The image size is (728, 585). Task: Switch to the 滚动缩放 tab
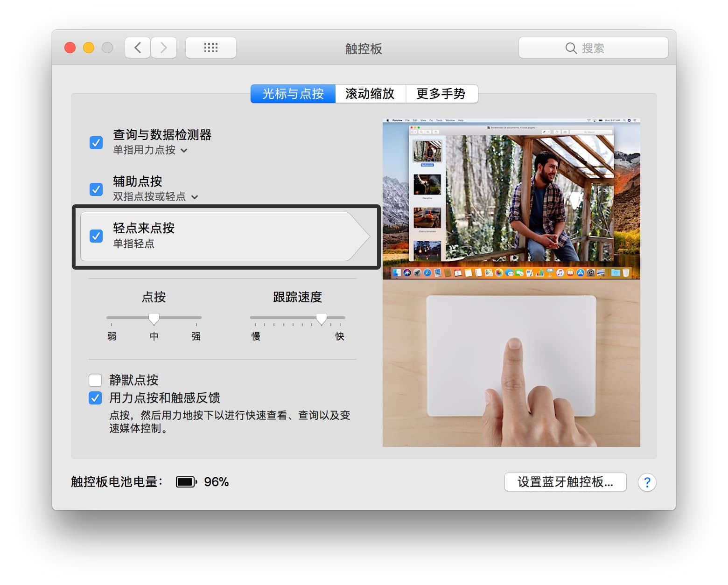pos(370,94)
